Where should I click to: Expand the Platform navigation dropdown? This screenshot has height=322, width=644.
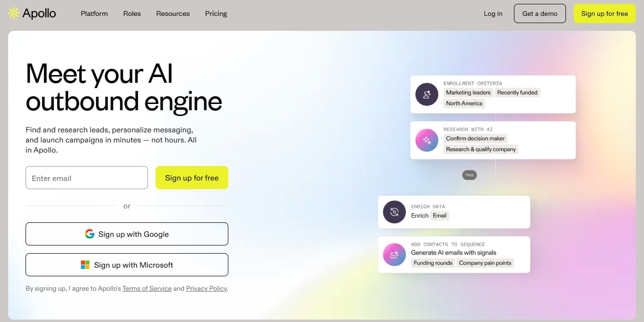94,13
